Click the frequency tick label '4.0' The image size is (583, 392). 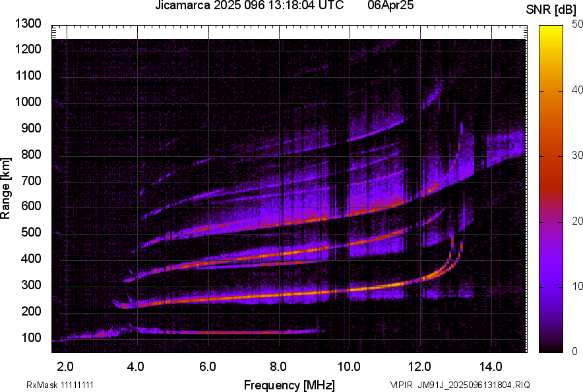pyautogui.click(x=136, y=367)
